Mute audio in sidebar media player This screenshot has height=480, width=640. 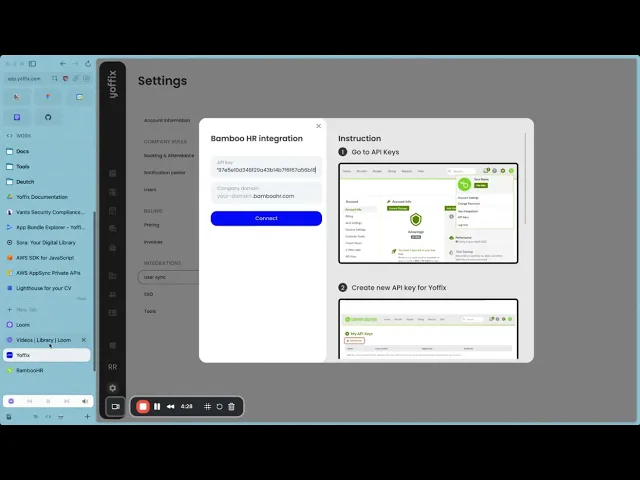[x=85, y=401]
